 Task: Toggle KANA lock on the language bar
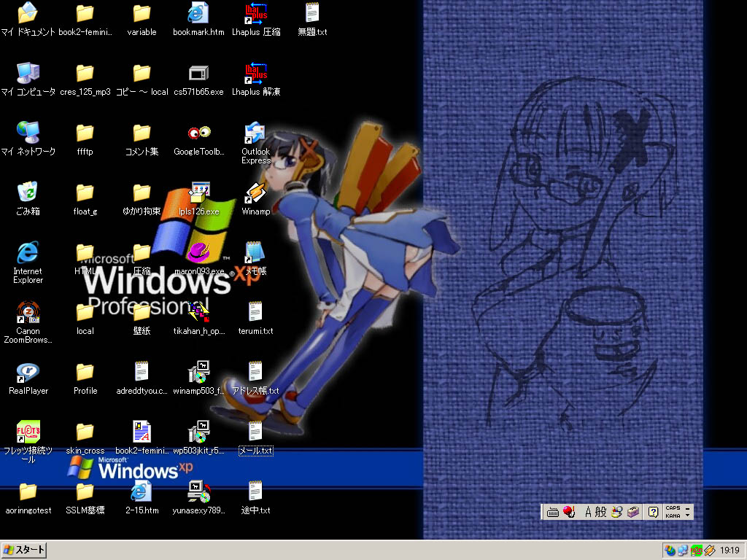(x=673, y=516)
